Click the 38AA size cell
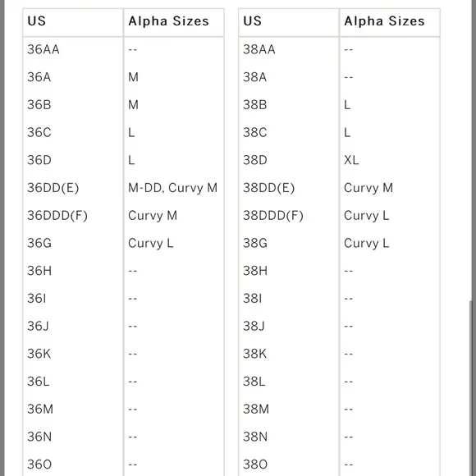 coord(259,49)
